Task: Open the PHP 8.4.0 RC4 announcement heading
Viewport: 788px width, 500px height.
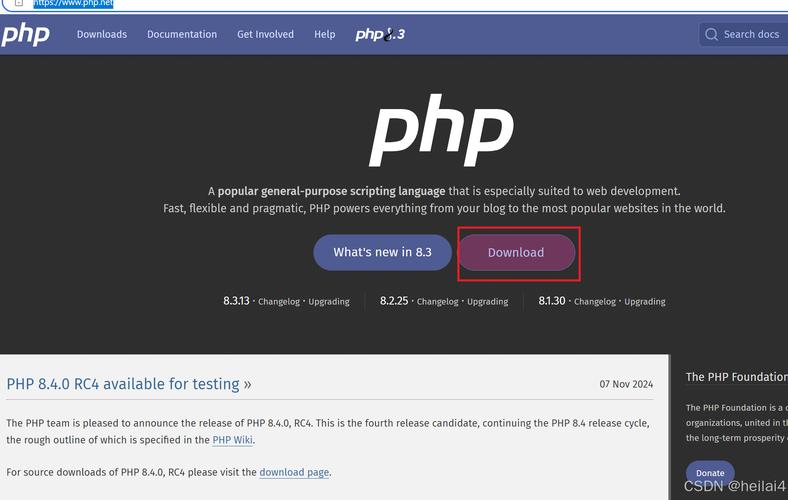Action: [x=129, y=384]
